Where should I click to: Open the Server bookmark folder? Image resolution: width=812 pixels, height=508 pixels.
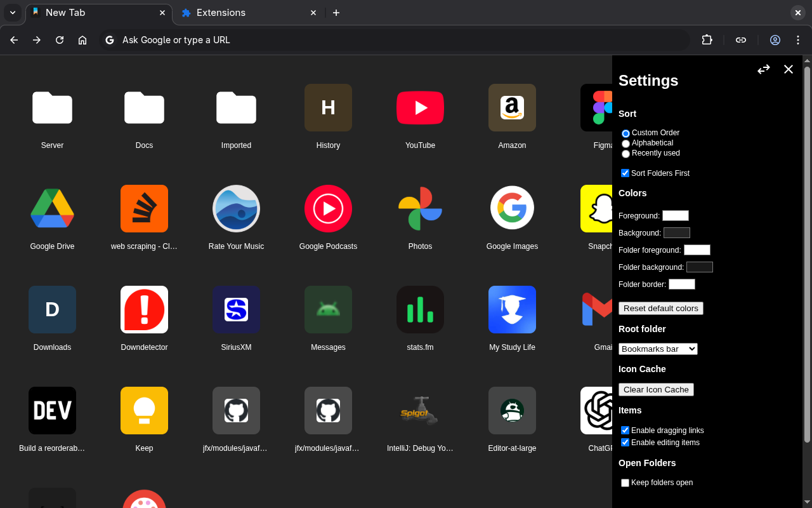click(x=52, y=108)
